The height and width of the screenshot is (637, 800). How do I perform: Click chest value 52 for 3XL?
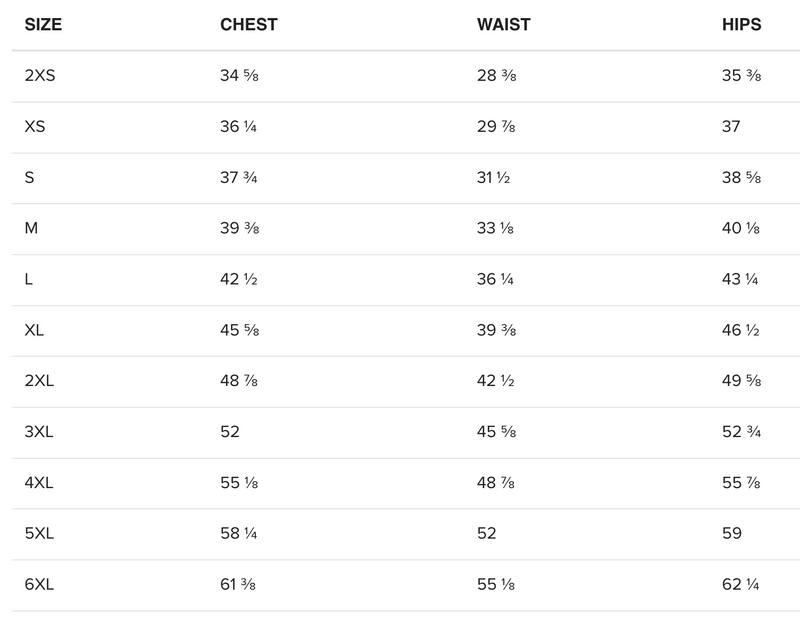tap(230, 432)
